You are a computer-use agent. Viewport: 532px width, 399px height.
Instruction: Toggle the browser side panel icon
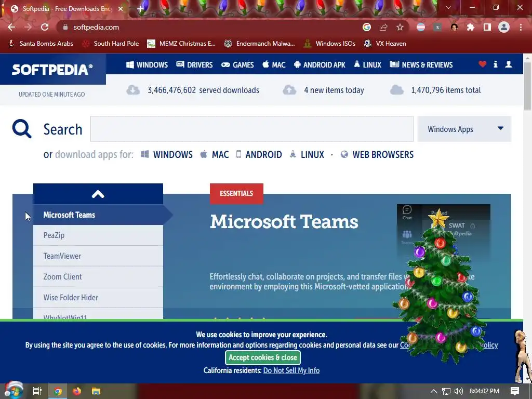click(x=487, y=27)
